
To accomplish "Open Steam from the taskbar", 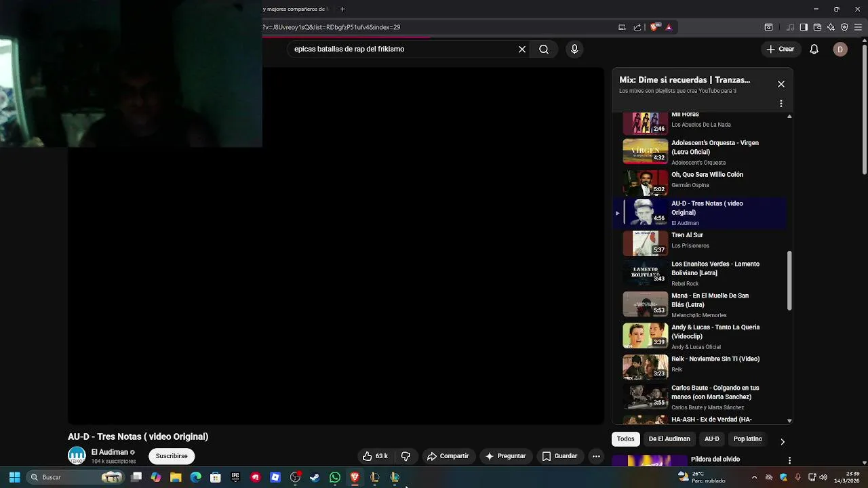I will coord(315,477).
